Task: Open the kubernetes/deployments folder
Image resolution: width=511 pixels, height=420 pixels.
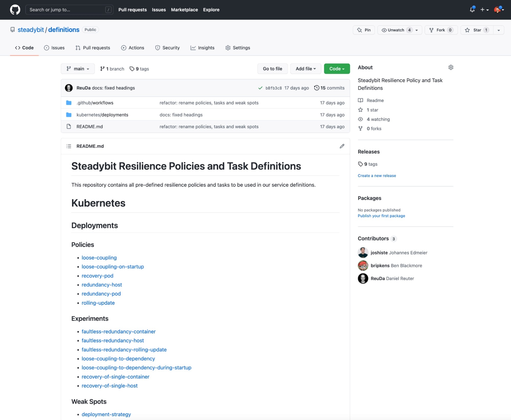Action: (x=102, y=115)
